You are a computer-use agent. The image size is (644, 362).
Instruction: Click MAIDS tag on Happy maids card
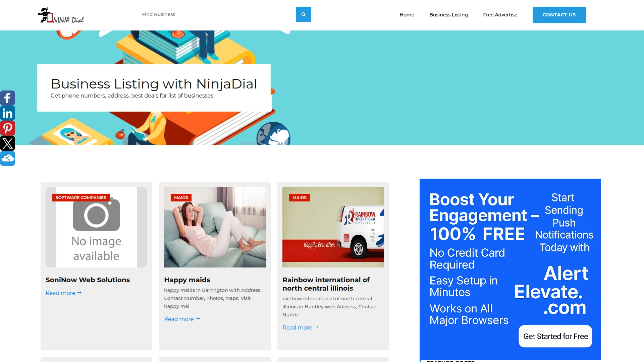181,197
